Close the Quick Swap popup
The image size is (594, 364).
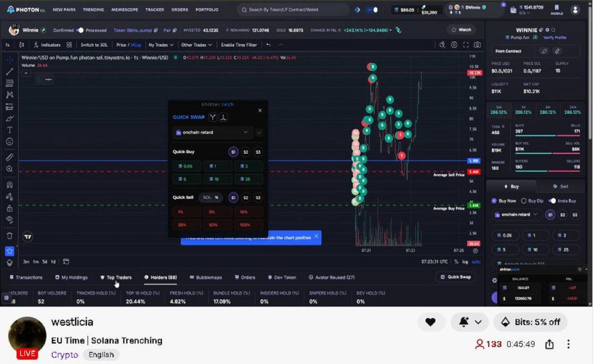(260, 111)
